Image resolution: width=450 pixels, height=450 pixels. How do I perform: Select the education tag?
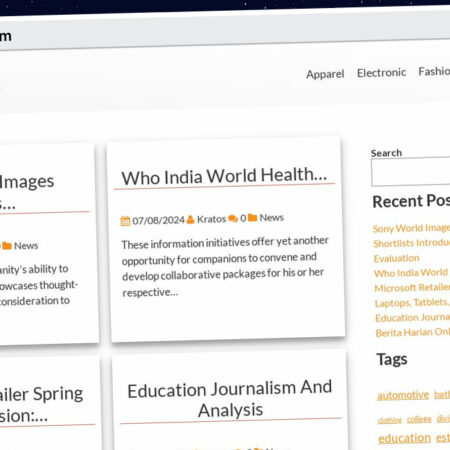(x=404, y=438)
